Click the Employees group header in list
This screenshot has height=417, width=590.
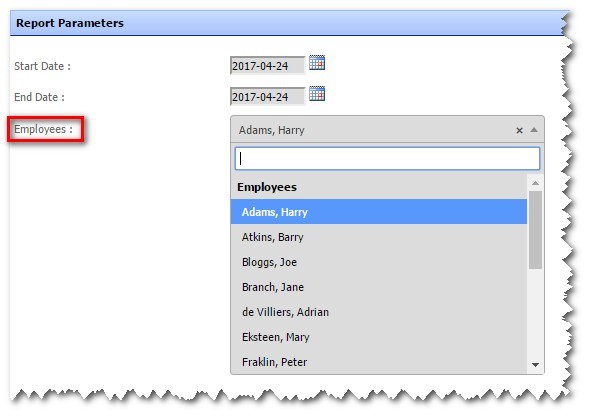tap(267, 187)
